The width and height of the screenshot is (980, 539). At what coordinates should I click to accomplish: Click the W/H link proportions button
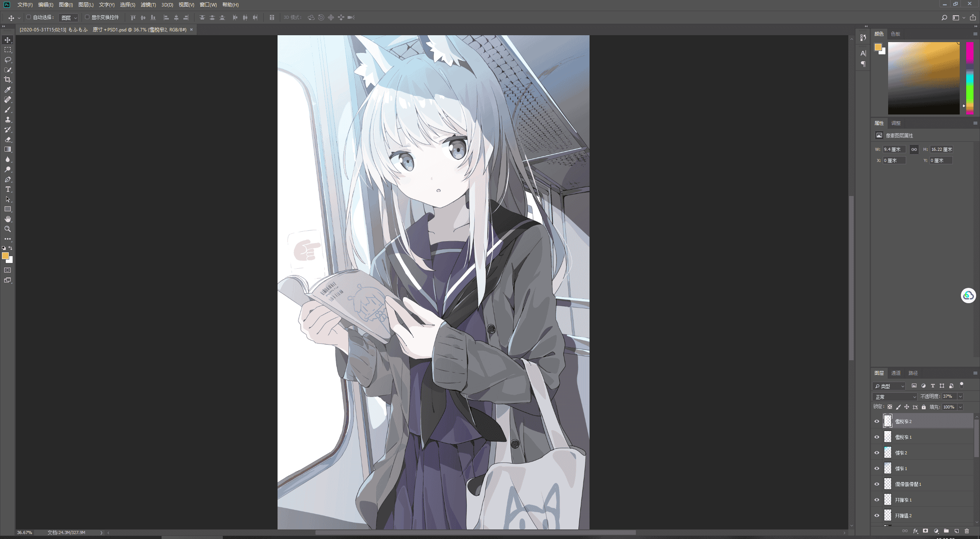pos(914,149)
